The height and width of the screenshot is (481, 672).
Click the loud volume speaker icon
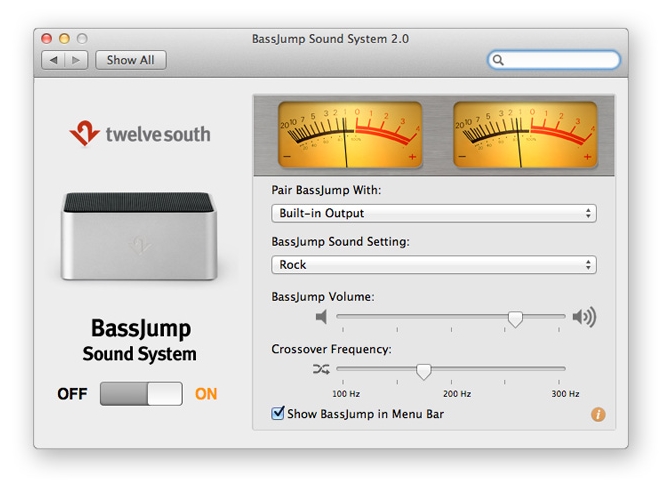[584, 318]
